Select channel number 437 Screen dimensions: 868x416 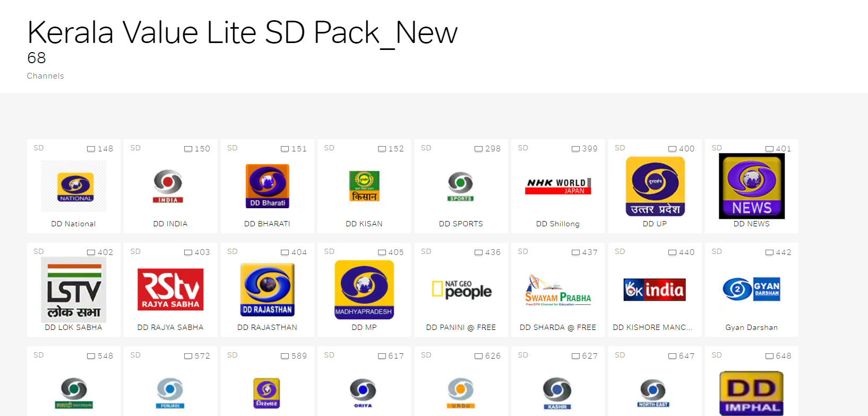[x=590, y=252]
